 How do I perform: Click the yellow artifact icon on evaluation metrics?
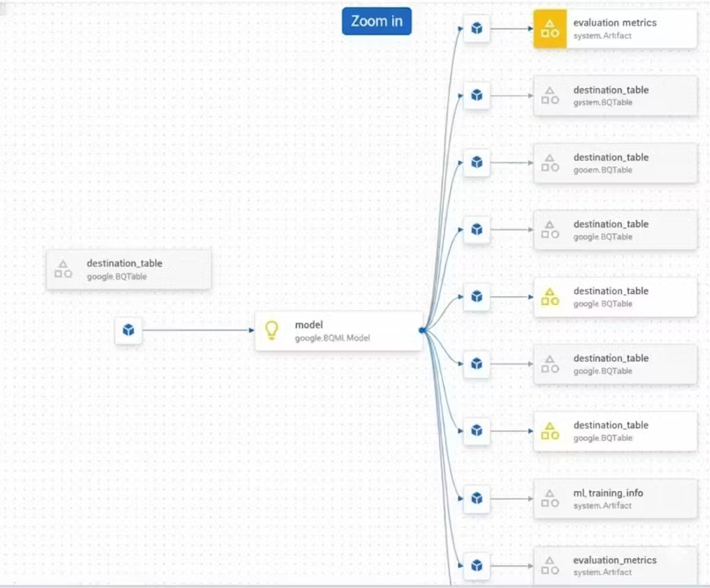(550, 29)
